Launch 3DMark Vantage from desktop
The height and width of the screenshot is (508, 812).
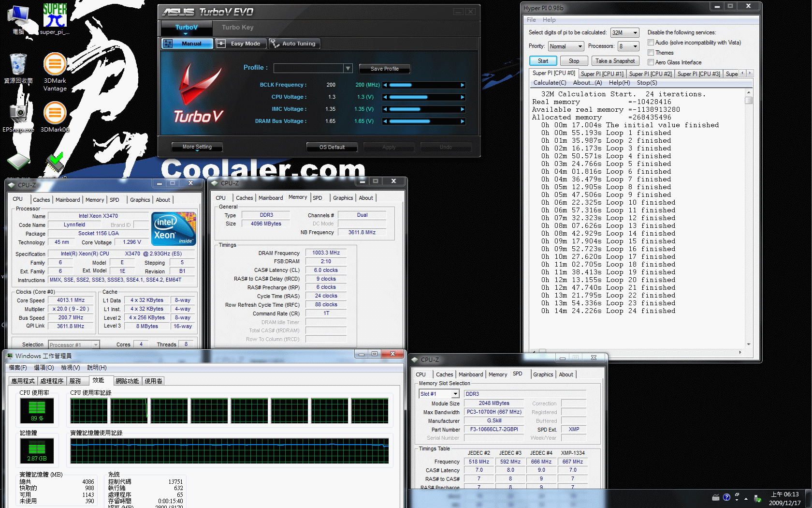pyautogui.click(x=55, y=72)
